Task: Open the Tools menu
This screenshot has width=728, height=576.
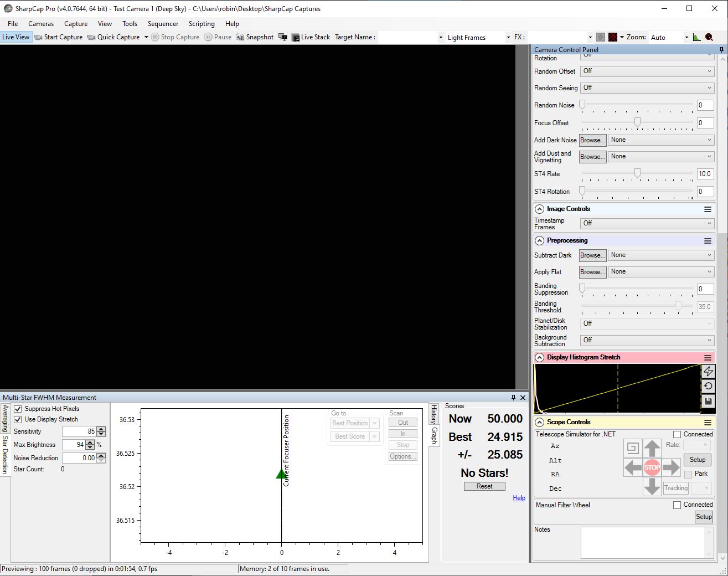Action: click(x=130, y=24)
